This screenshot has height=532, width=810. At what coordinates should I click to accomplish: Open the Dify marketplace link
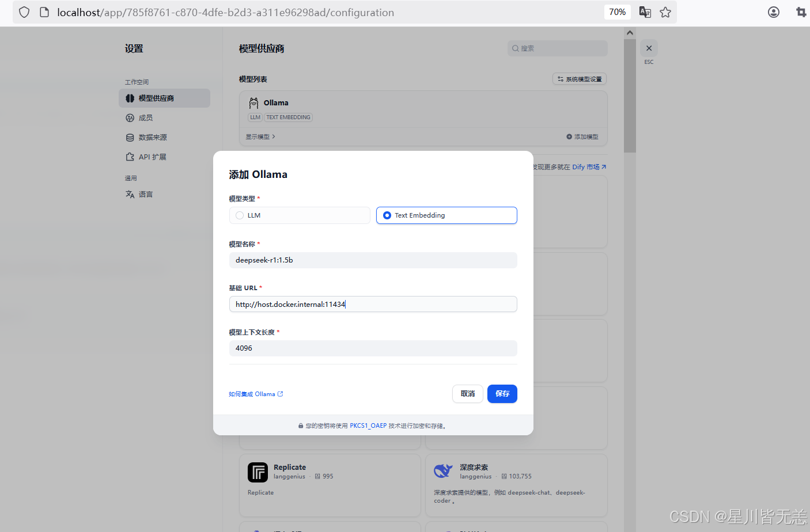(x=589, y=167)
